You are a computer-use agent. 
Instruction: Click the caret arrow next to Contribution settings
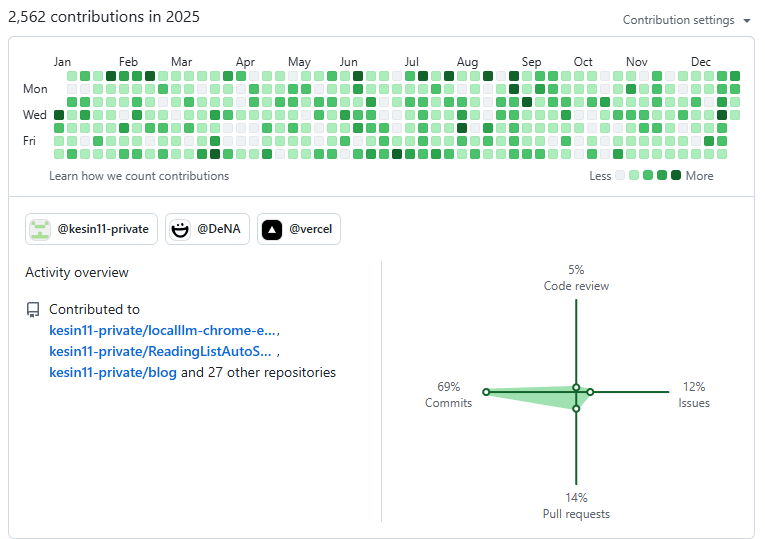[747, 20]
